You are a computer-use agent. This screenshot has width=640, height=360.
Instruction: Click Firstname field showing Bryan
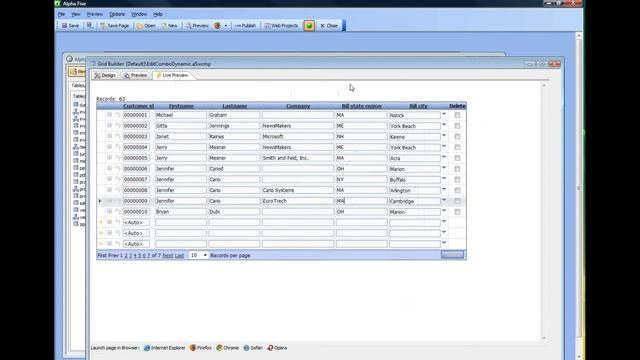point(180,212)
